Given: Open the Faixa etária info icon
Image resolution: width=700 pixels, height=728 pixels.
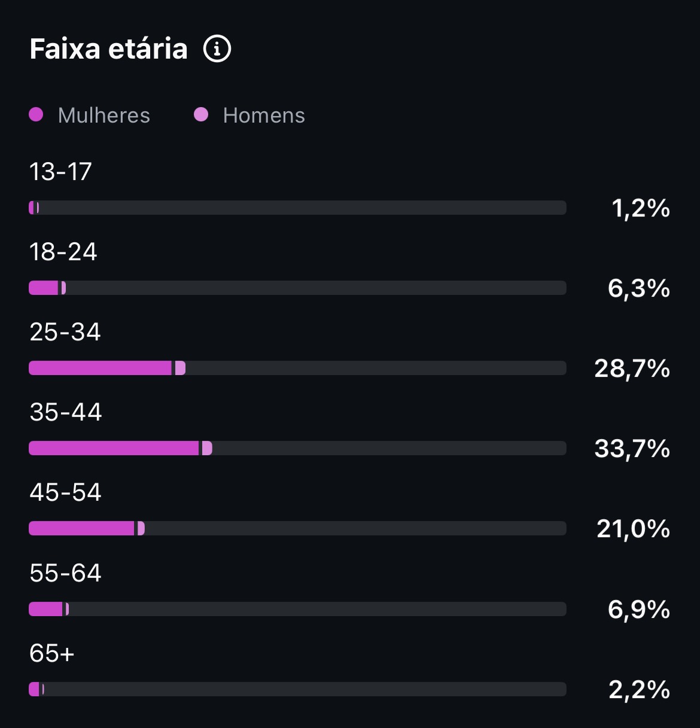Looking at the screenshot, I should [x=217, y=48].
